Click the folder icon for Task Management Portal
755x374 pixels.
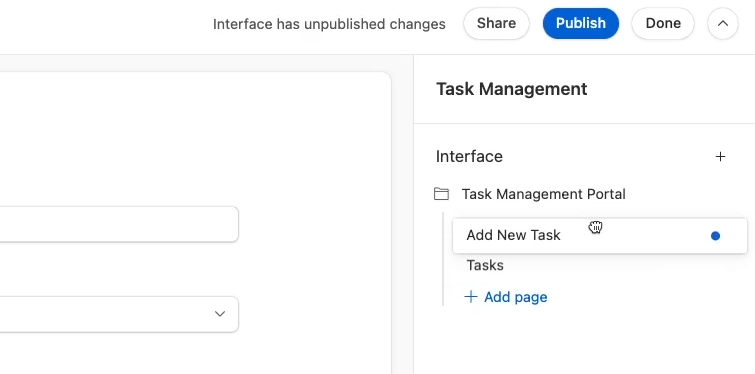coord(441,194)
